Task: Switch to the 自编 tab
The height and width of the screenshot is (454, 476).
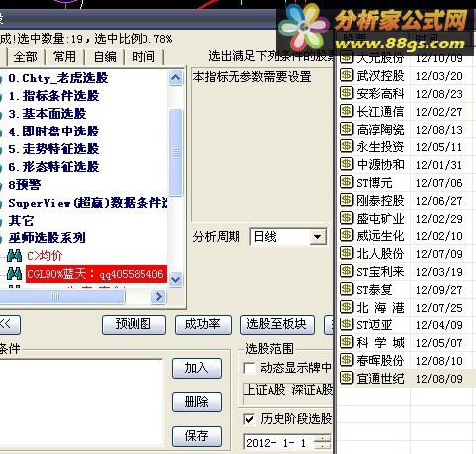Action: click(105, 57)
